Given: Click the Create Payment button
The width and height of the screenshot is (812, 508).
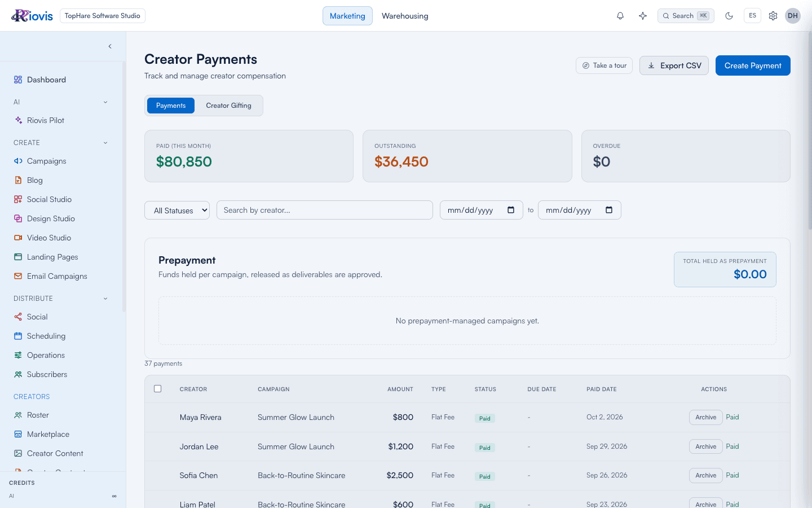Looking at the screenshot, I should click(753, 65).
